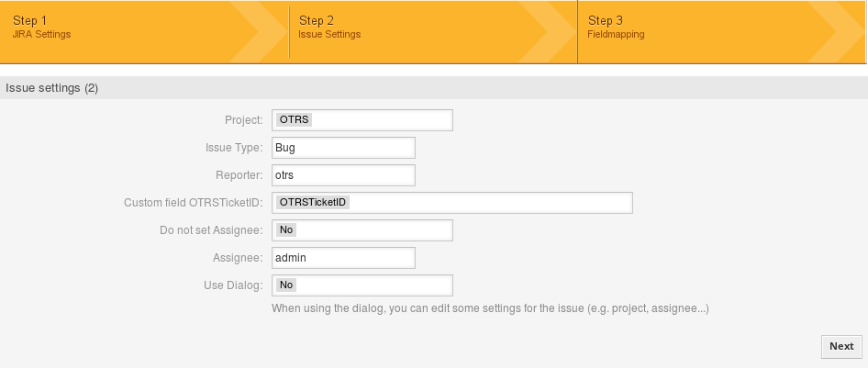
Task: Expand the Do not set Assignee dropdown
Action: (362, 230)
